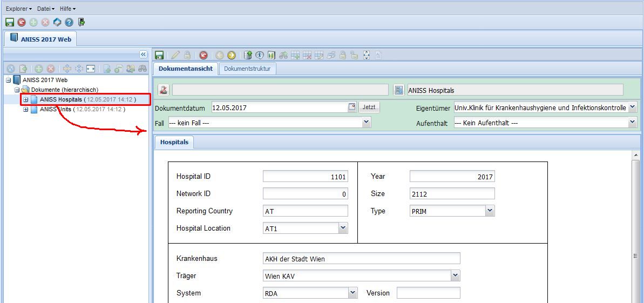Open the help question mark icon
This screenshot has width=644, height=303.
click(69, 22)
